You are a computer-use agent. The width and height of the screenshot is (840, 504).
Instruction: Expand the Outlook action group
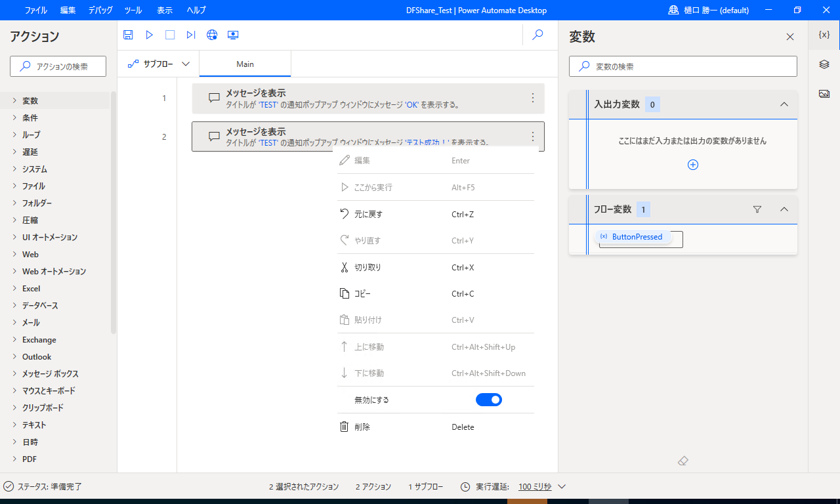[15, 356]
